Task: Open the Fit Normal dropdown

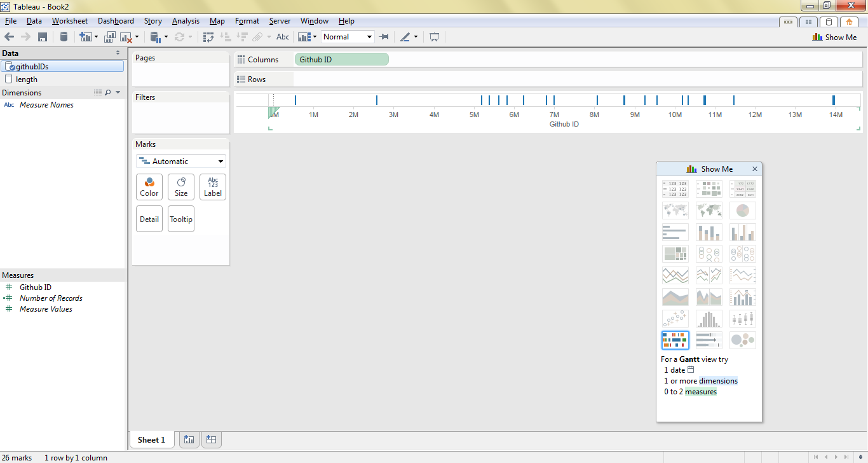Action: [348, 37]
